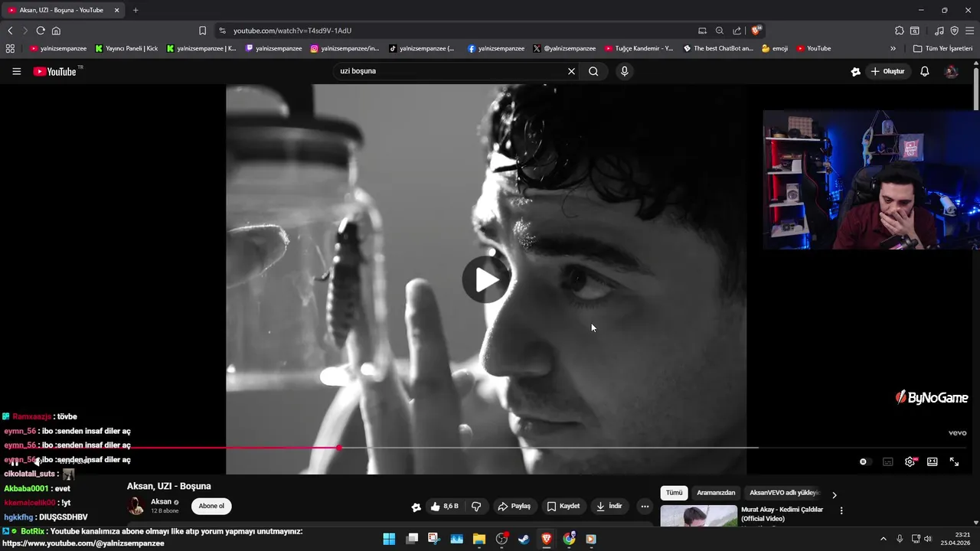Image resolution: width=980 pixels, height=551 pixels.
Task: Open a new browser tab with plus
Action: pyautogui.click(x=136, y=10)
